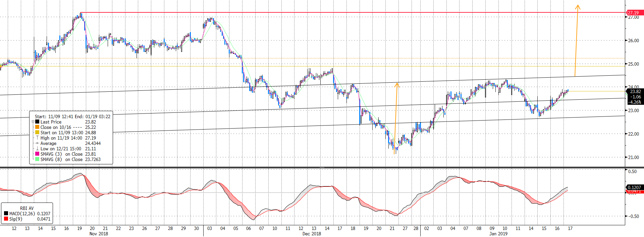Select 'SMAVG (8) on Close' legend row

67,159
